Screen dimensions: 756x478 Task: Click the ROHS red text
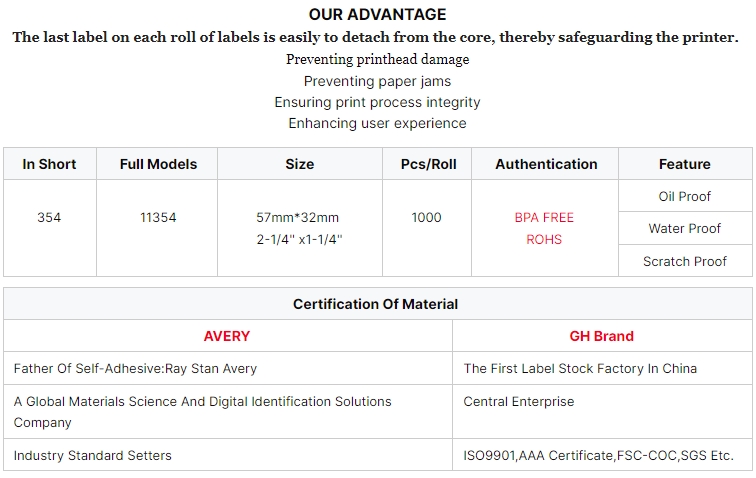click(x=544, y=240)
